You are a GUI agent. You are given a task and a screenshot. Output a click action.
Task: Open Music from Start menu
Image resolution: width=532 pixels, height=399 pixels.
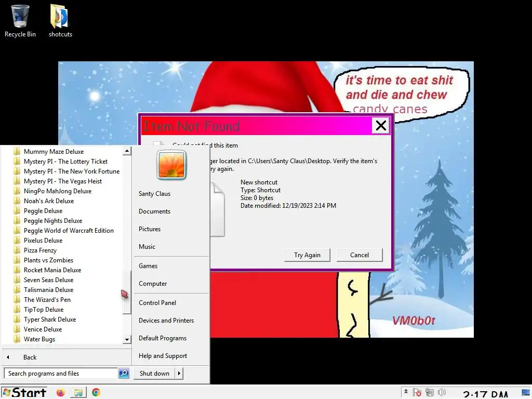pyautogui.click(x=147, y=247)
